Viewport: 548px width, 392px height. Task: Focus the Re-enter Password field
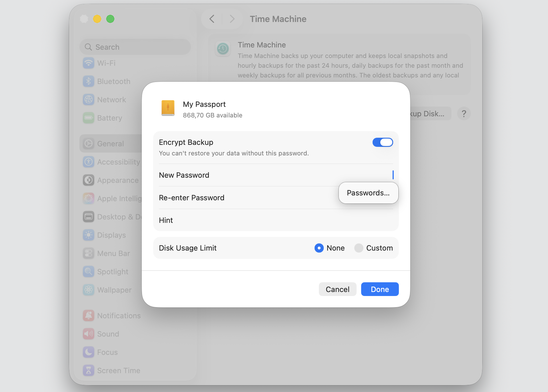(x=276, y=198)
